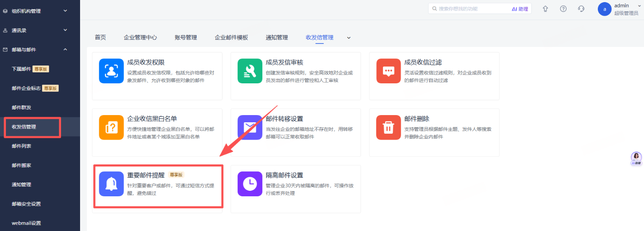The width and height of the screenshot is (644, 231).
Task: Switch to the 账号管理 tab
Action: click(x=186, y=37)
